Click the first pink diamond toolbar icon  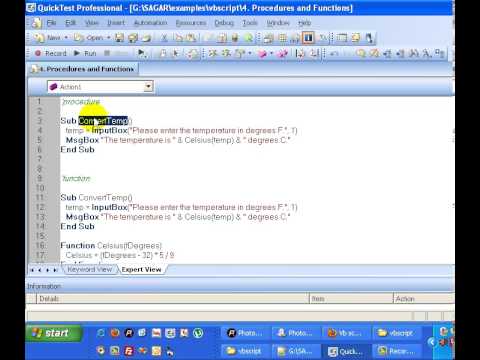pos(262,53)
